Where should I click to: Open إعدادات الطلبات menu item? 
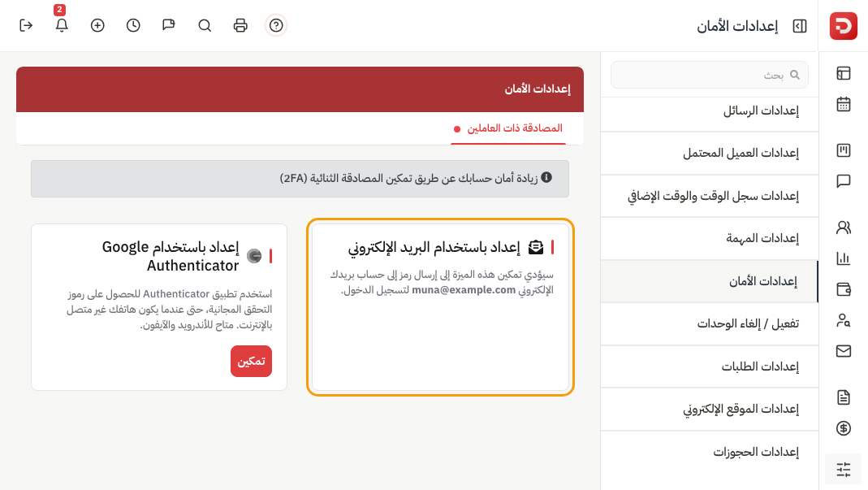pos(709,367)
